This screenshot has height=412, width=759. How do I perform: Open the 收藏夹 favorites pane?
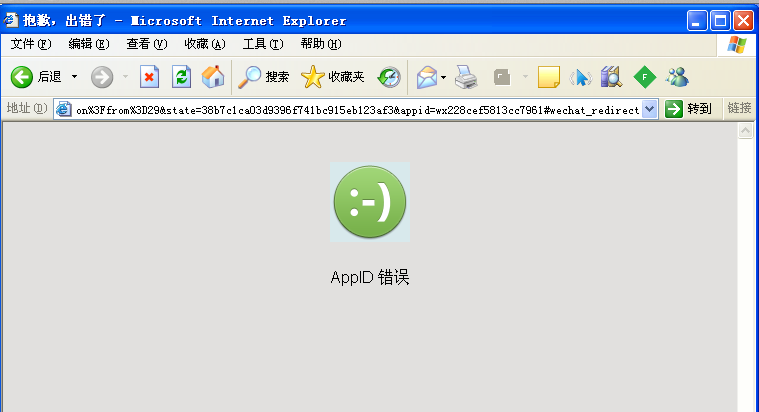pyautogui.click(x=332, y=77)
